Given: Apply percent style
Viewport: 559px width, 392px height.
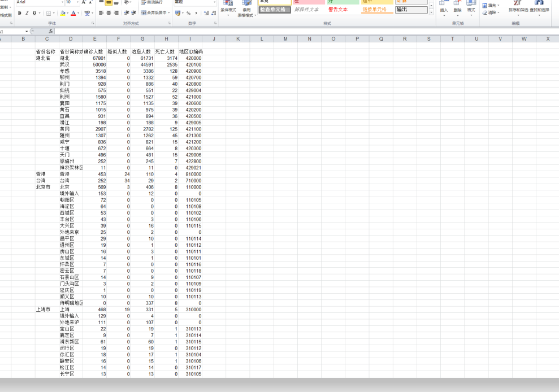Looking at the screenshot, I should 188,13.
